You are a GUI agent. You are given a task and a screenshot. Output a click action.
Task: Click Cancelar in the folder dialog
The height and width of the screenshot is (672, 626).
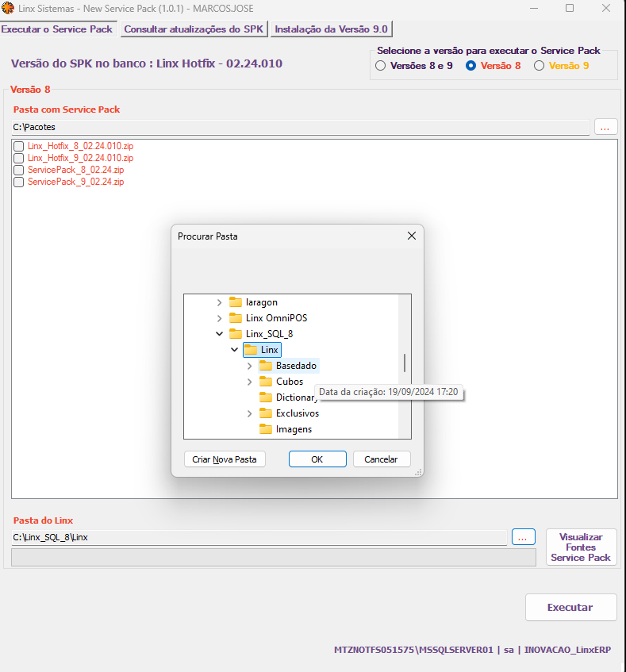[x=382, y=459]
